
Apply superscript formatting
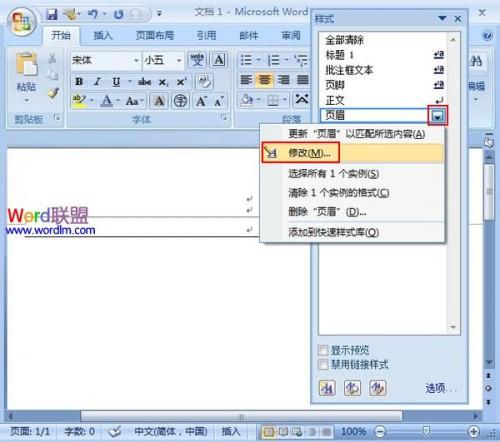(182, 81)
